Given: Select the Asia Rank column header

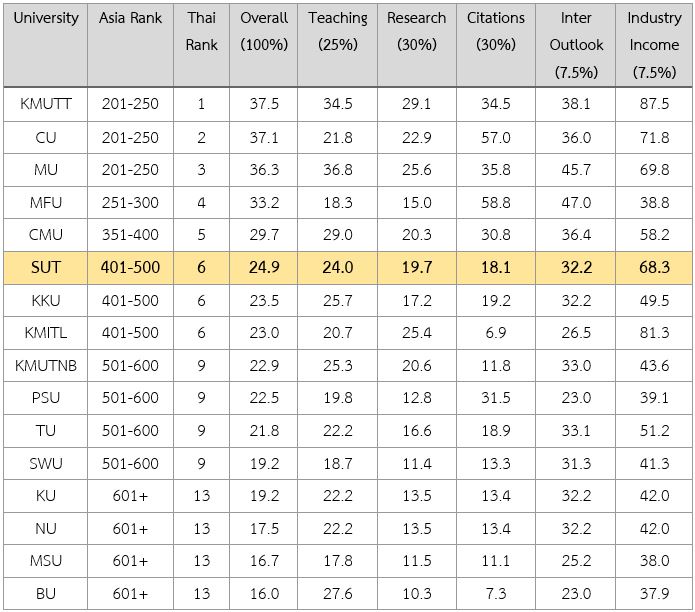Looking at the screenshot, I should click(130, 45).
